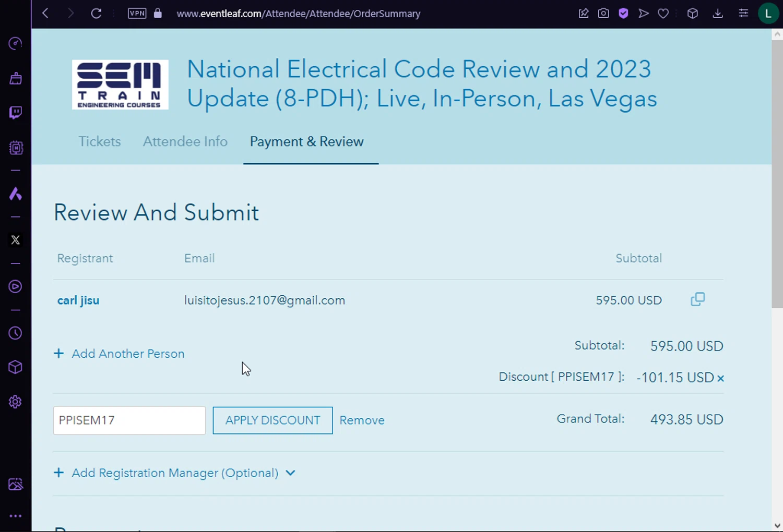Open the three-dot sidebar more menu
The image size is (783, 532).
16,516
